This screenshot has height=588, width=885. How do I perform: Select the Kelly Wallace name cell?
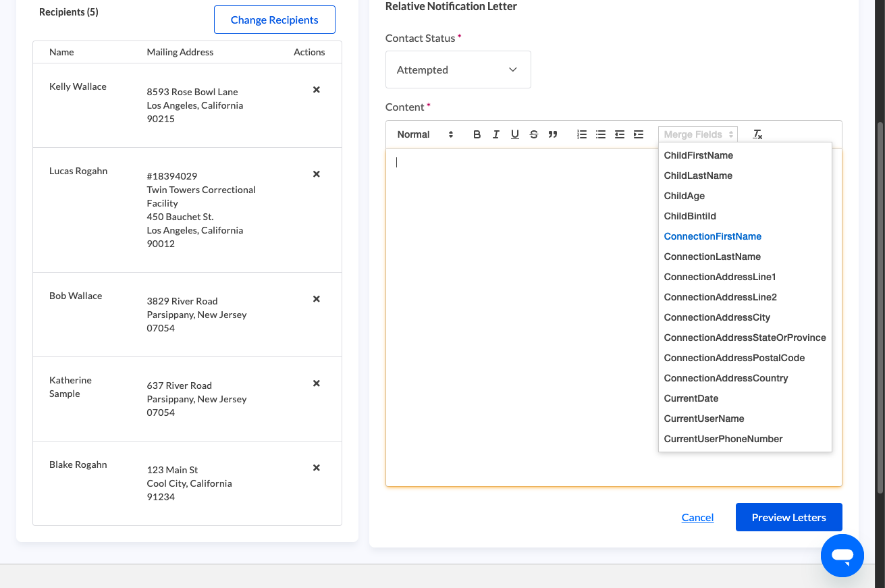click(x=78, y=86)
